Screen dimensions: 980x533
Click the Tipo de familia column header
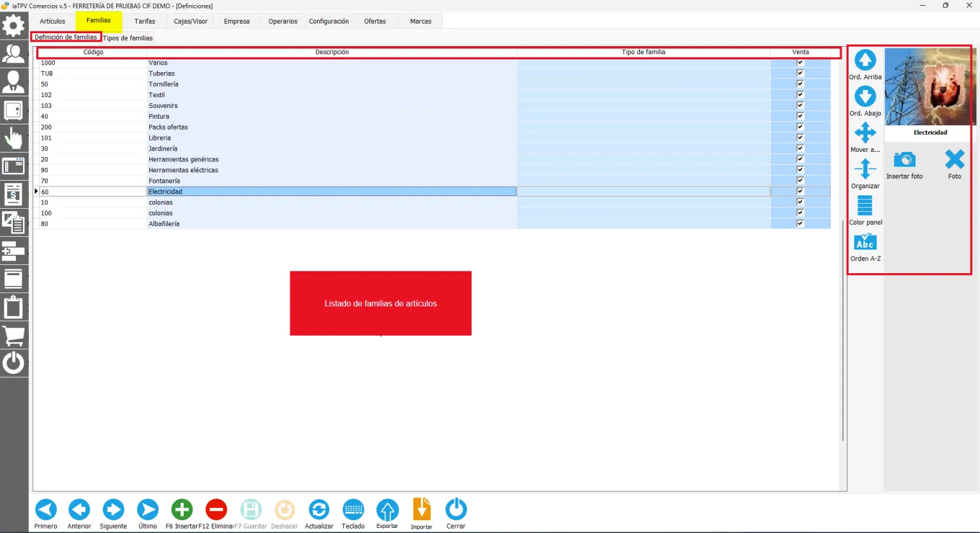point(644,52)
